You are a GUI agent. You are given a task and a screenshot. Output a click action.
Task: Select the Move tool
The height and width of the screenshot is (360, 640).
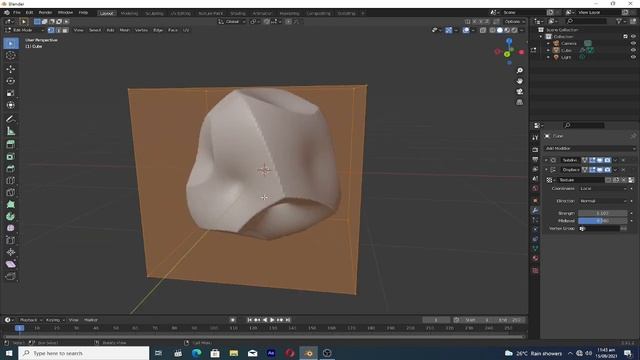11,69
